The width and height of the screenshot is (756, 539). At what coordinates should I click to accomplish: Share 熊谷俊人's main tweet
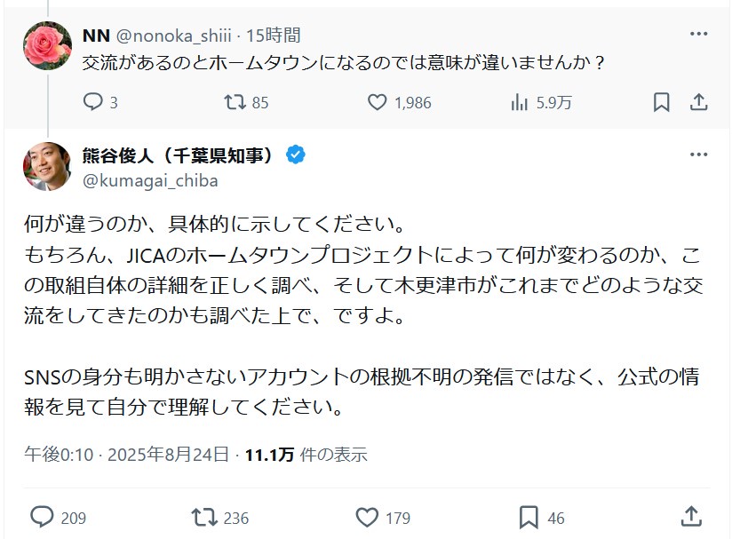pos(690,516)
